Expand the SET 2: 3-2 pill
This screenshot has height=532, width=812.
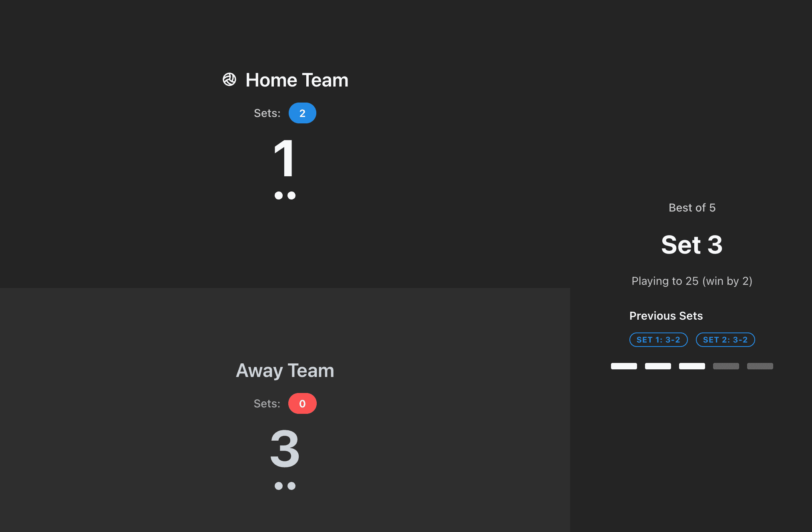point(726,339)
